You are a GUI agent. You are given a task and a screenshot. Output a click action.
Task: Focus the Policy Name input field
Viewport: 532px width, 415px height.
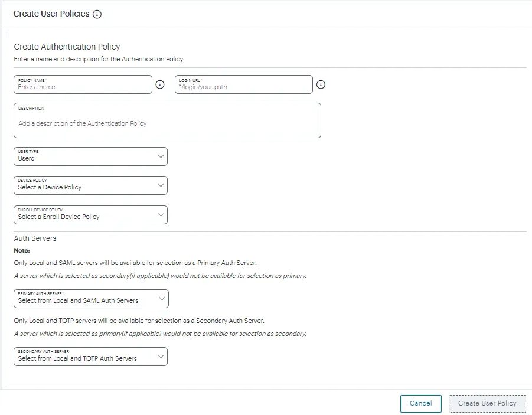(83, 84)
